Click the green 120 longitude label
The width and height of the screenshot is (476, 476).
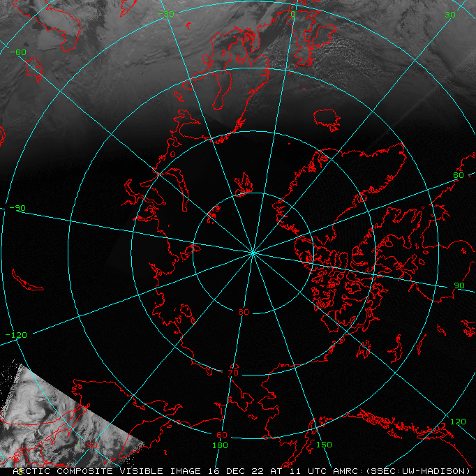pyautogui.click(x=458, y=422)
